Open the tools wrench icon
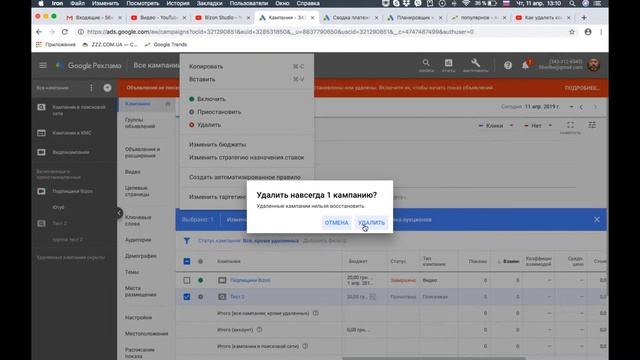640x360 pixels. pyautogui.click(x=475, y=64)
